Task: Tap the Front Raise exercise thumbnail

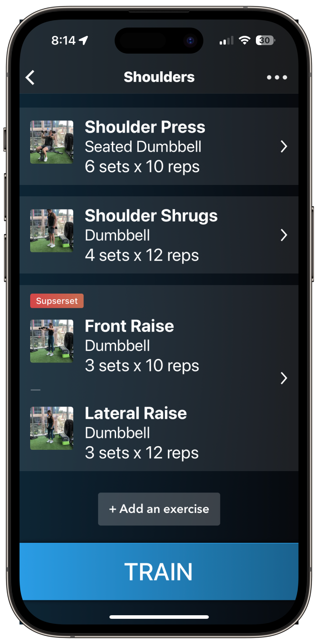Action: (x=52, y=341)
